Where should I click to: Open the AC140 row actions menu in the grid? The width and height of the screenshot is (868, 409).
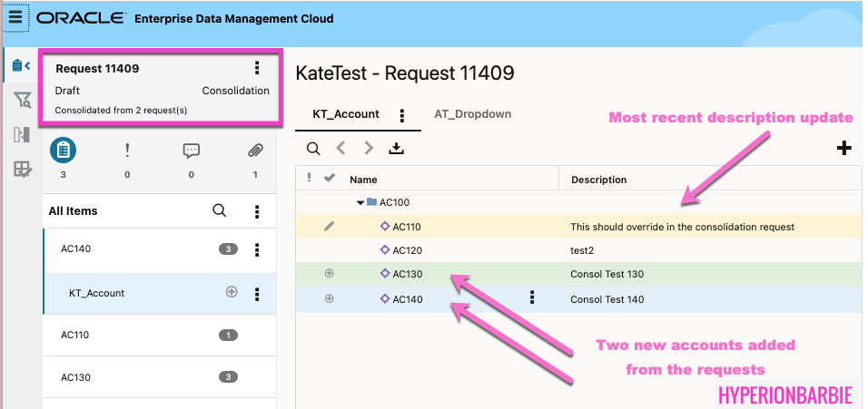(x=532, y=297)
